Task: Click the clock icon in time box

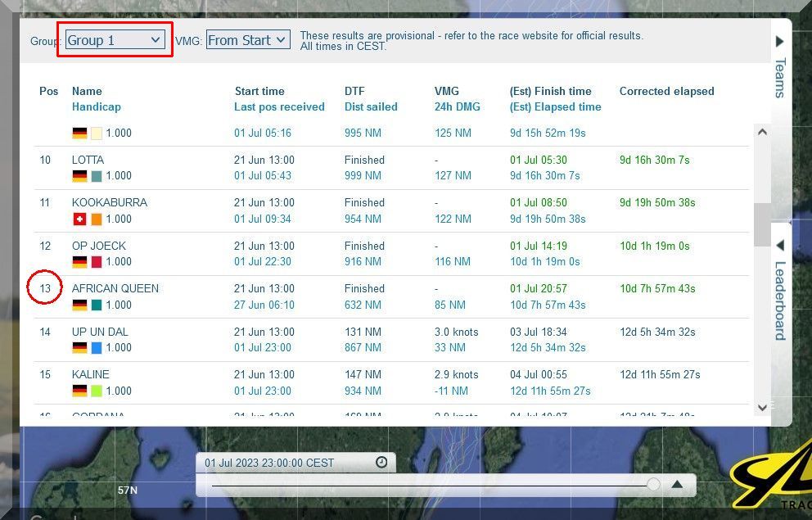Action: point(381,463)
